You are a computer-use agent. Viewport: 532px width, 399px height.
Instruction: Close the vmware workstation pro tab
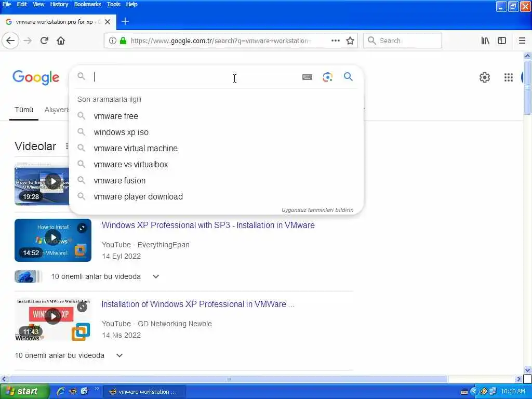[x=108, y=22]
